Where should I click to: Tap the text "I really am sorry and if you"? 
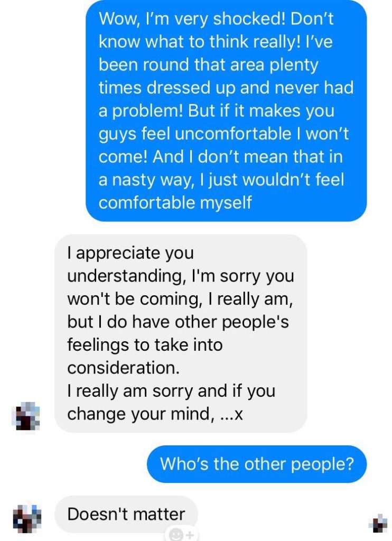[x=171, y=391]
